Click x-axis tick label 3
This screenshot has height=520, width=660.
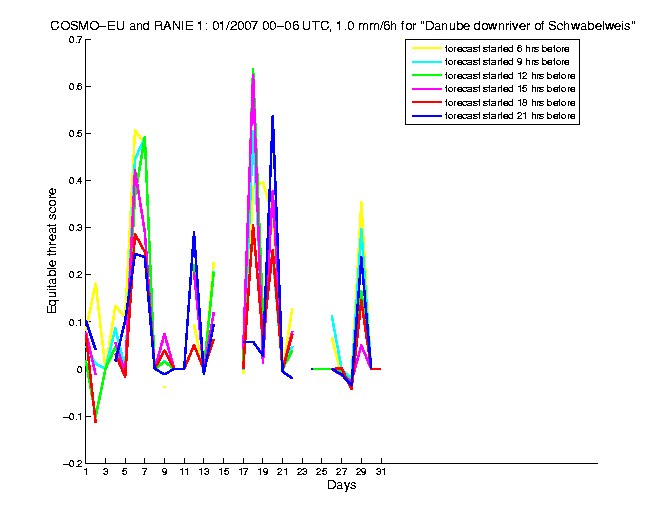105,472
